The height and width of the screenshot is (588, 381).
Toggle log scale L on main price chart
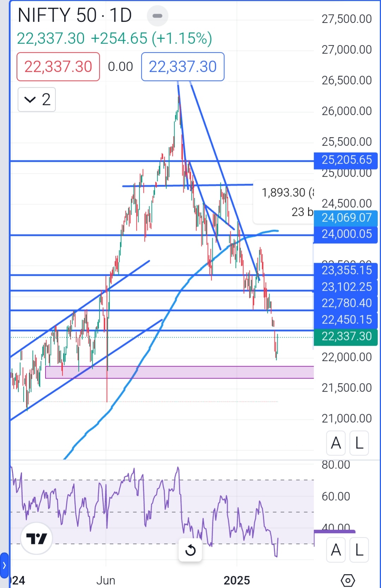coord(359,443)
